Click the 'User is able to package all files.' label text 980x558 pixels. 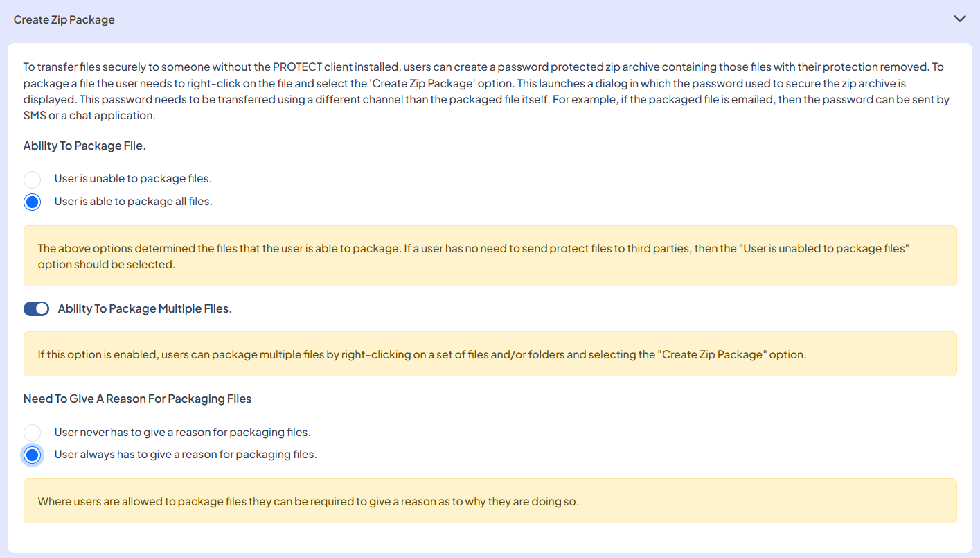click(133, 202)
